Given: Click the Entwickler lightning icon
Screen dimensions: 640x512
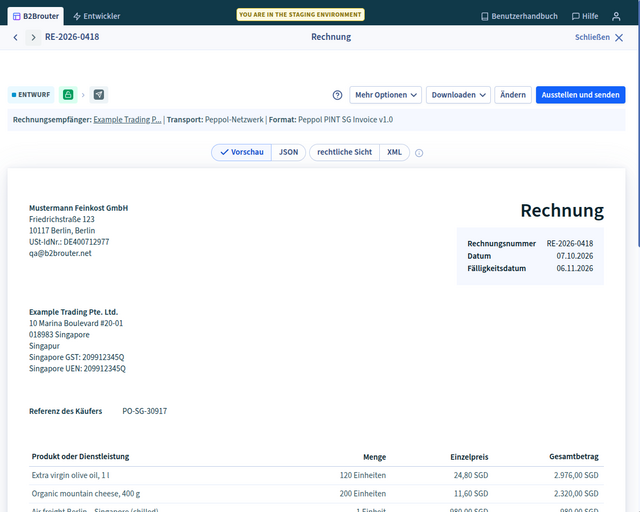Looking at the screenshot, I should [77, 16].
